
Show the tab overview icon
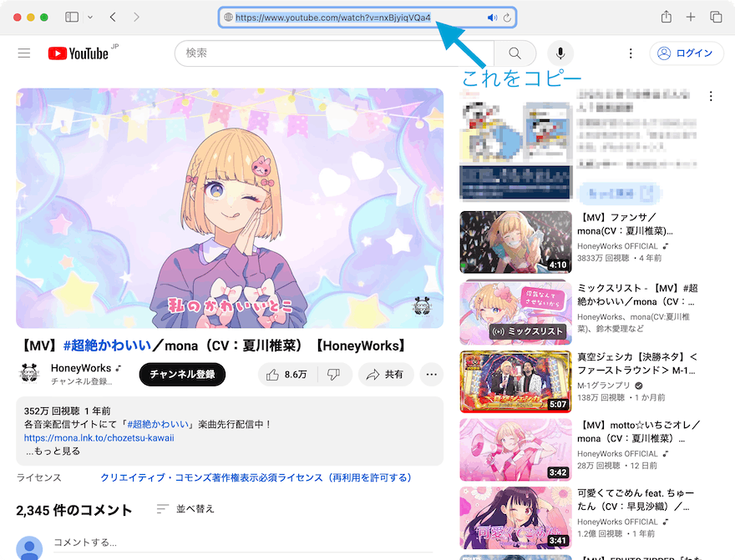(716, 18)
